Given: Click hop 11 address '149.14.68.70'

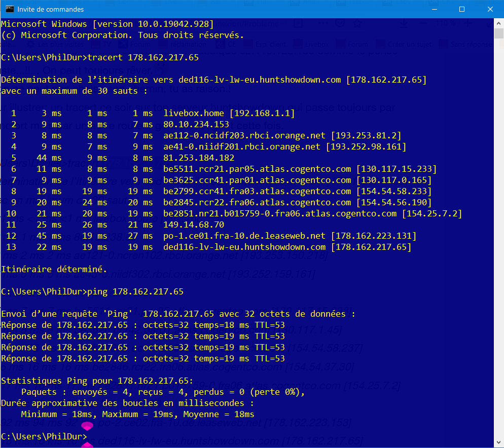Looking at the screenshot, I should coord(194,225).
